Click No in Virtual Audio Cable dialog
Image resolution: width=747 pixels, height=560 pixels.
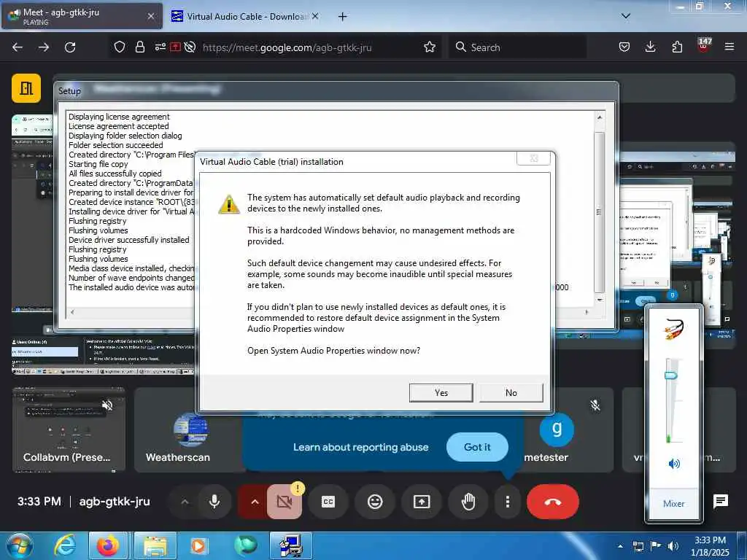(511, 393)
